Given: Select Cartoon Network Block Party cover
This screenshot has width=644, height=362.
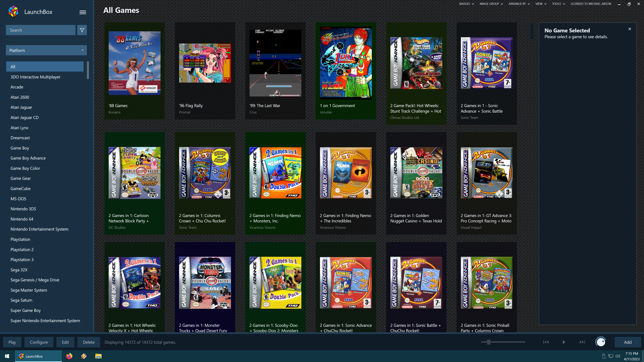Looking at the screenshot, I should pos(135,173).
